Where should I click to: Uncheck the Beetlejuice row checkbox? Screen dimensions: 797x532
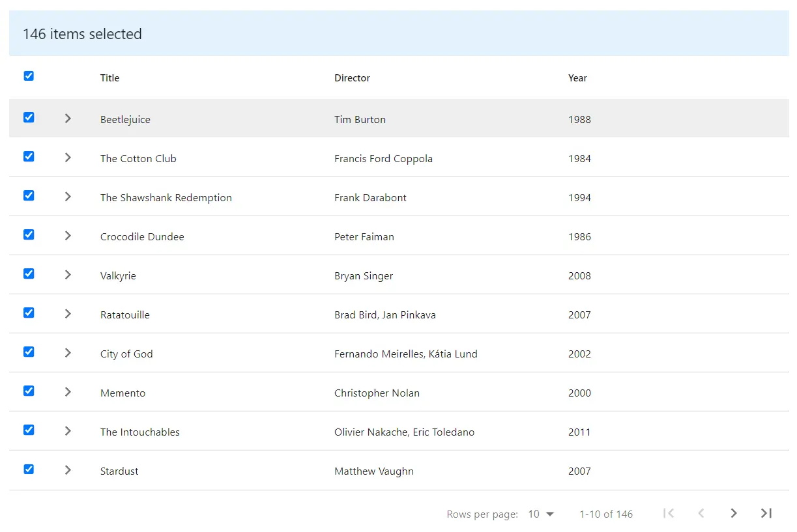29,117
